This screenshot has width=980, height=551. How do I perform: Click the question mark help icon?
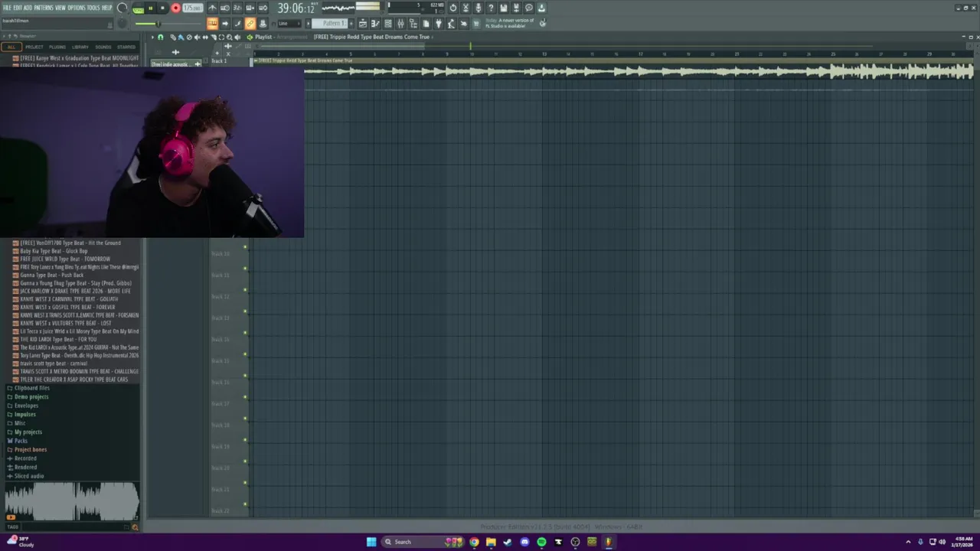coord(491,8)
